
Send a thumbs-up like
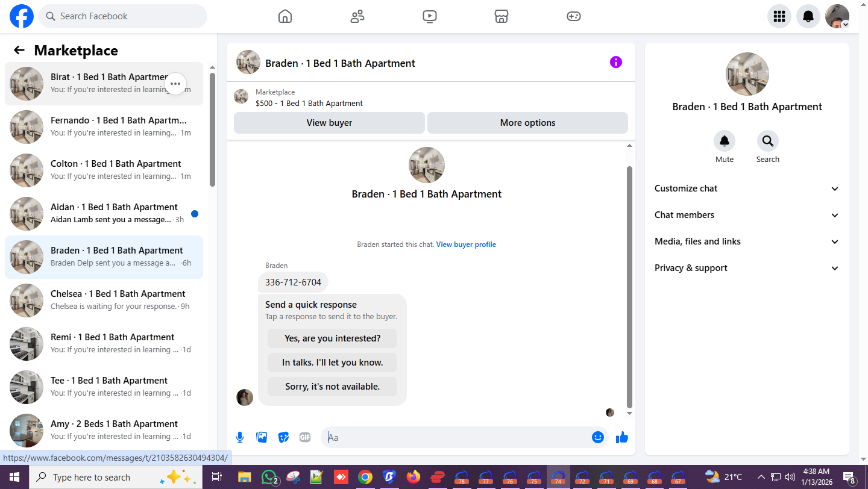point(622,437)
